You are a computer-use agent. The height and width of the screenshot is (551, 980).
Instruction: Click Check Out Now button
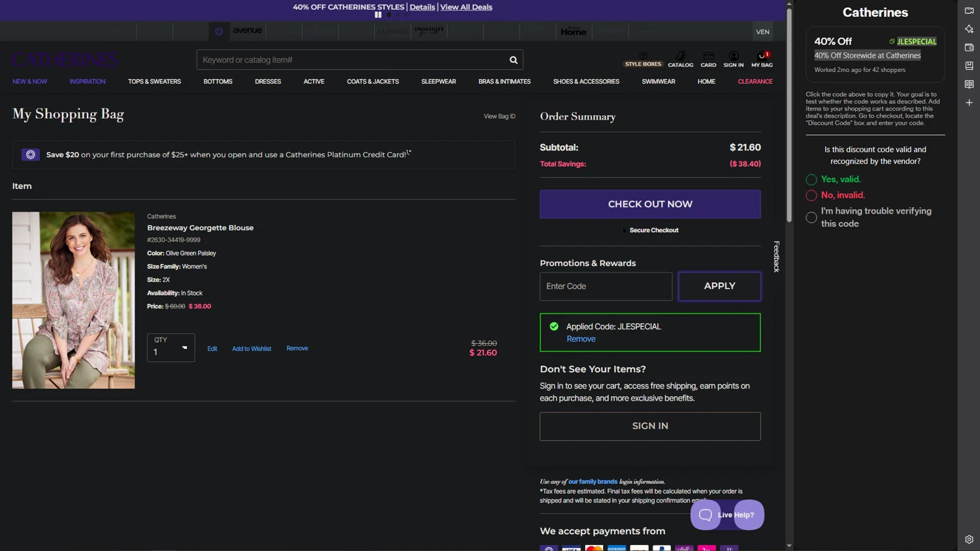[x=650, y=205]
